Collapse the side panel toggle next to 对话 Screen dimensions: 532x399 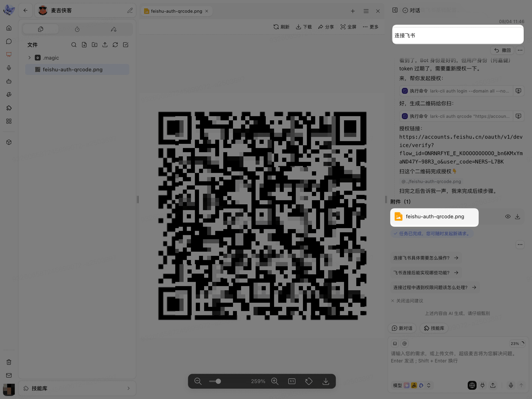coord(395,10)
